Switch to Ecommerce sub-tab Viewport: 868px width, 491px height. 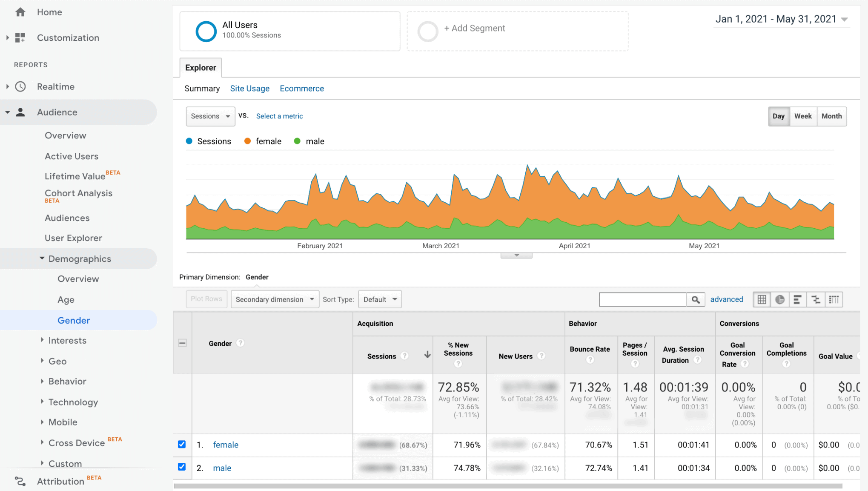[302, 89]
